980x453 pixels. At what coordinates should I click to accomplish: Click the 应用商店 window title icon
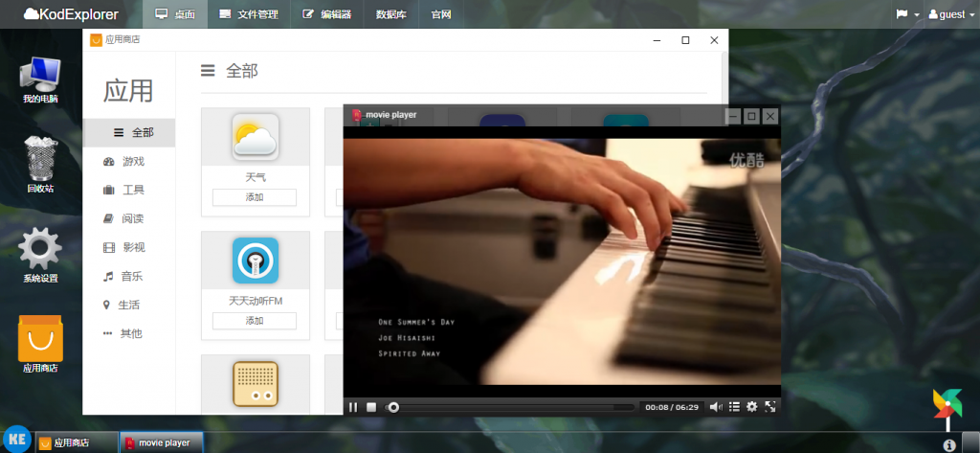click(97, 39)
